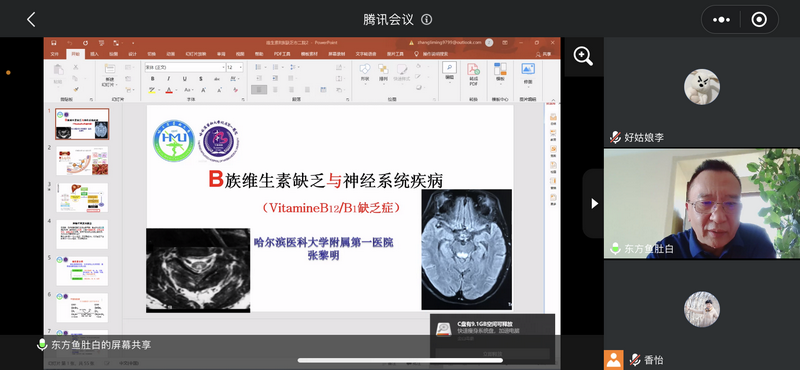Select the Center align paragraph button
The width and height of the screenshot is (800, 370).
click(x=276, y=90)
